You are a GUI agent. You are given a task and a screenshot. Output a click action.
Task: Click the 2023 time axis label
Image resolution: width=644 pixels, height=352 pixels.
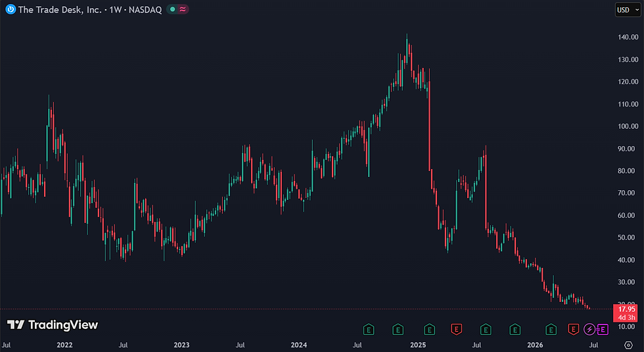(x=181, y=345)
